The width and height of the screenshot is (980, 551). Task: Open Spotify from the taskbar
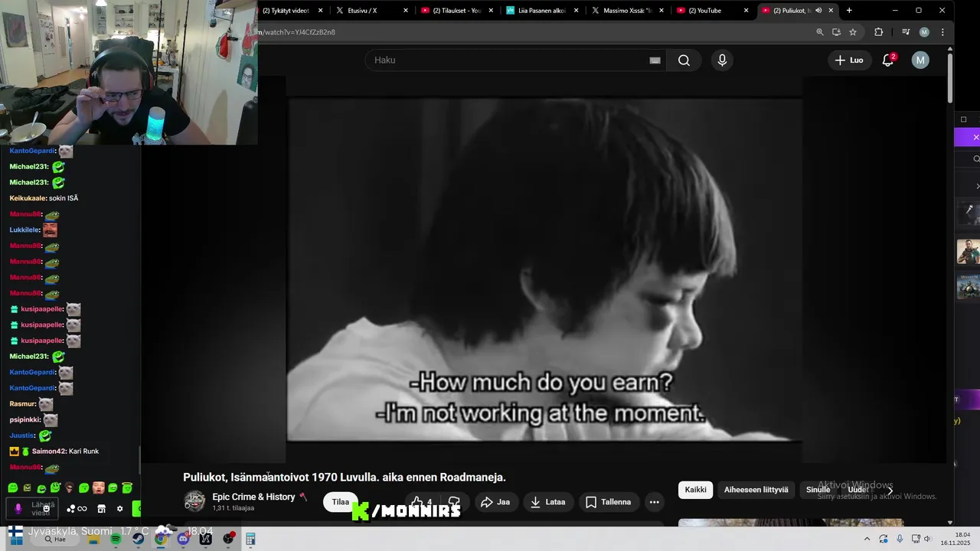coord(116,539)
